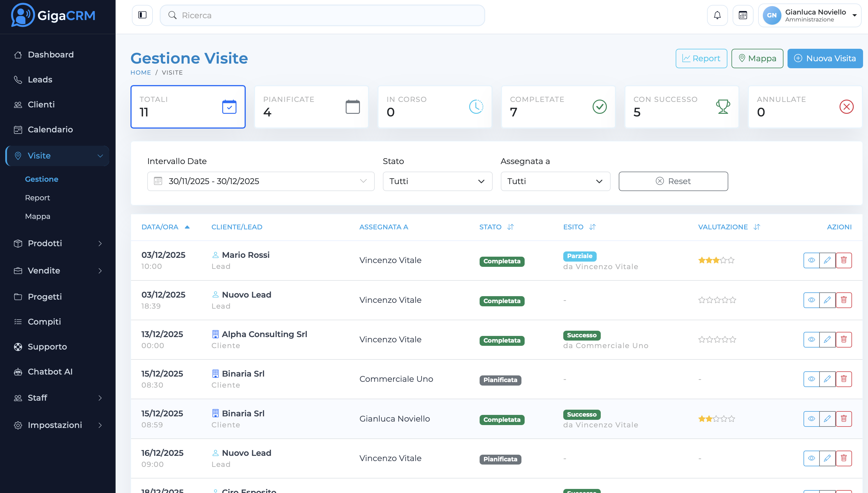Screen dimensions: 868x493
Task: Click the Nuova Visita button
Action: (825, 58)
